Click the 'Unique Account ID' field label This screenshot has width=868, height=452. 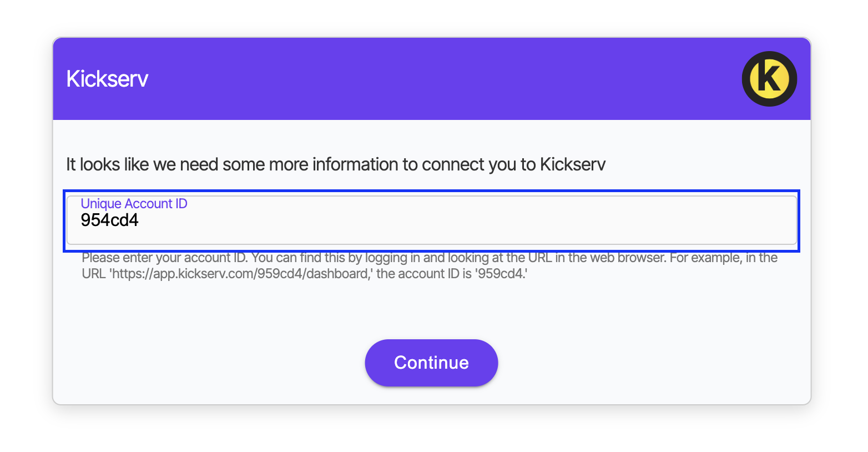[134, 204]
